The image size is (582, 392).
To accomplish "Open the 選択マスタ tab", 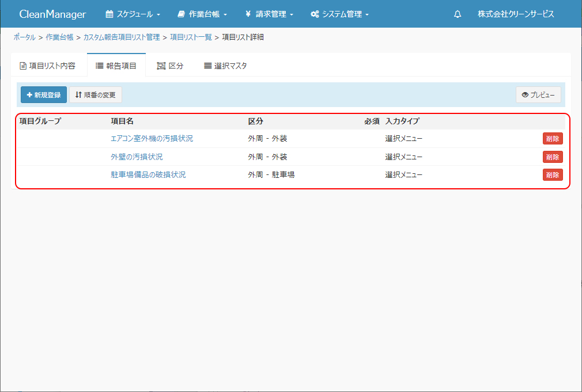I will 225,66.
